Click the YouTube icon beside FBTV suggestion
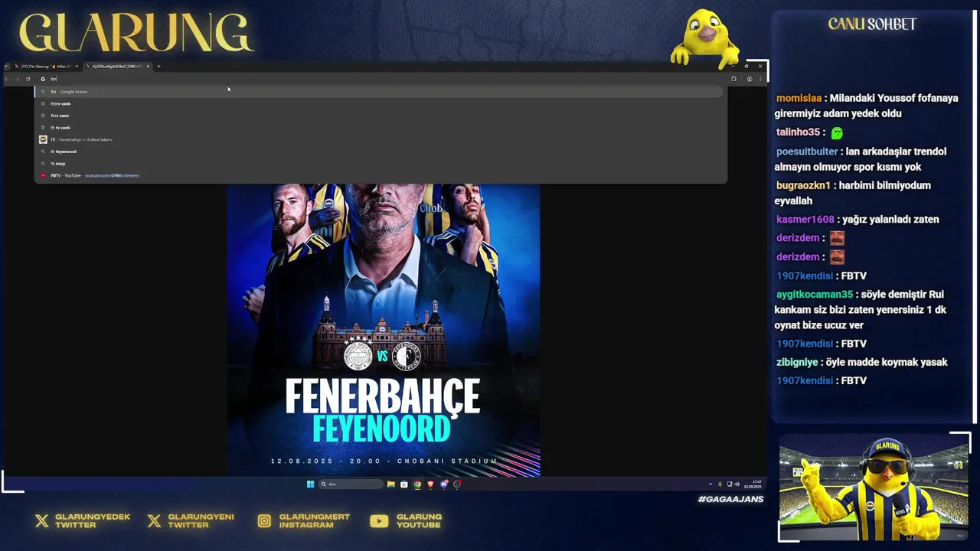Image resolution: width=980 pixels, height=551 pixels. coord(43,175)
